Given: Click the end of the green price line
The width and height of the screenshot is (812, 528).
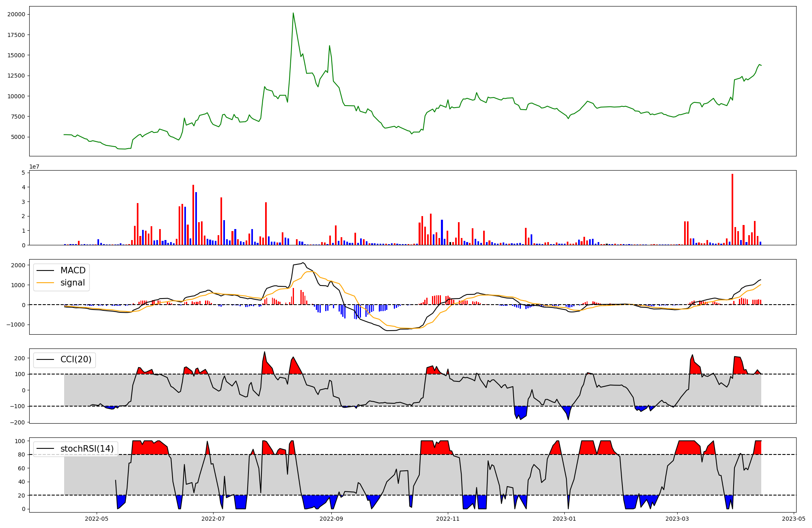Looking at the screenshot, I should [761, 65].
